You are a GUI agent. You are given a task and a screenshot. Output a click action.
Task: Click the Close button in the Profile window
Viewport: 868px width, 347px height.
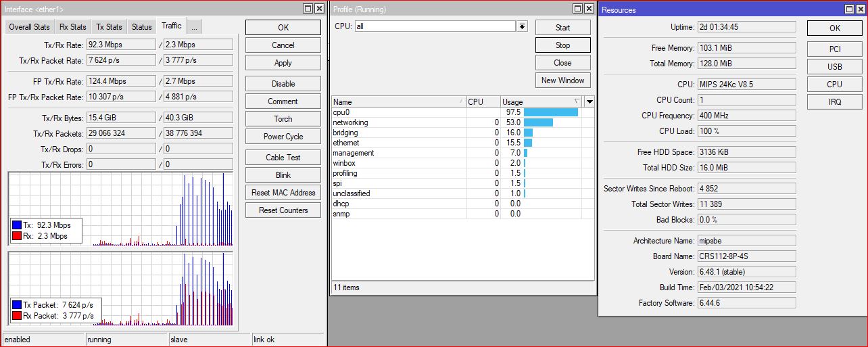pos(563,63)
